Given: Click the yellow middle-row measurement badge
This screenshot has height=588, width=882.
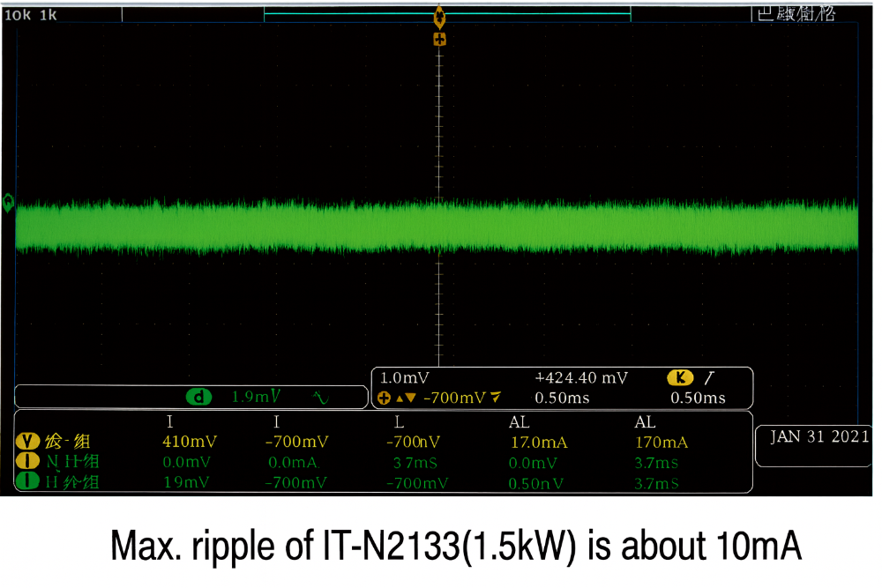Looking at the screenshot, I should point(25,462).
